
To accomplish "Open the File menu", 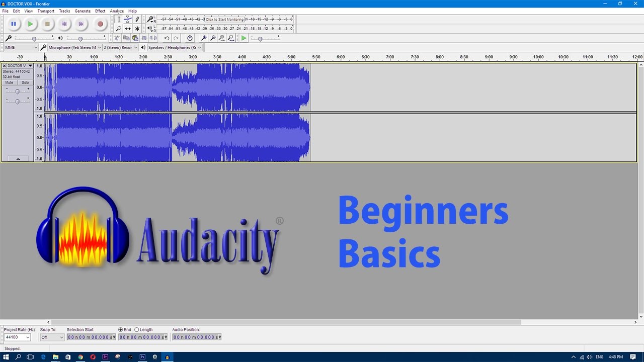I will [x=5, y=11].
